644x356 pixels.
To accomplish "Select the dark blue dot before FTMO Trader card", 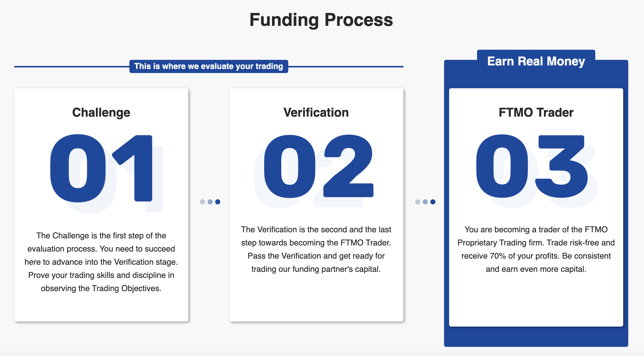I will (433, 202).
